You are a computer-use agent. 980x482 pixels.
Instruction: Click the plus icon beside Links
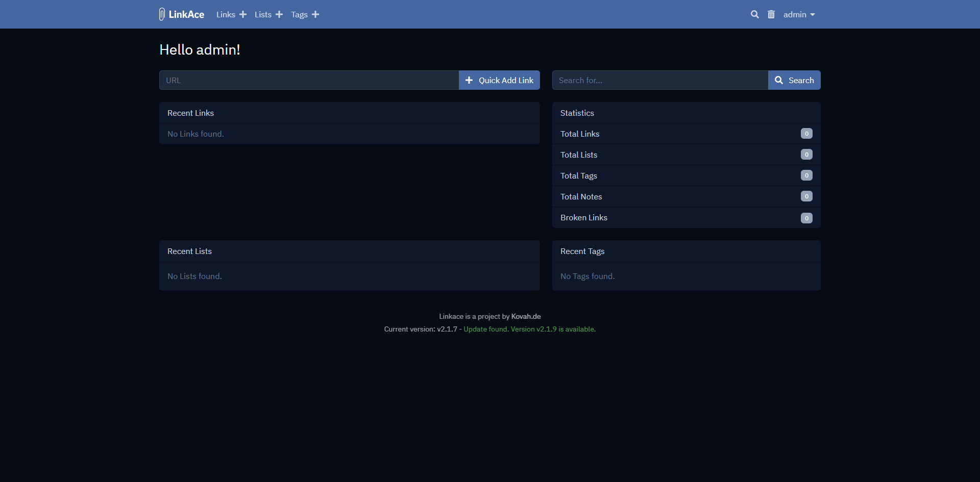[x=243, y=14]
